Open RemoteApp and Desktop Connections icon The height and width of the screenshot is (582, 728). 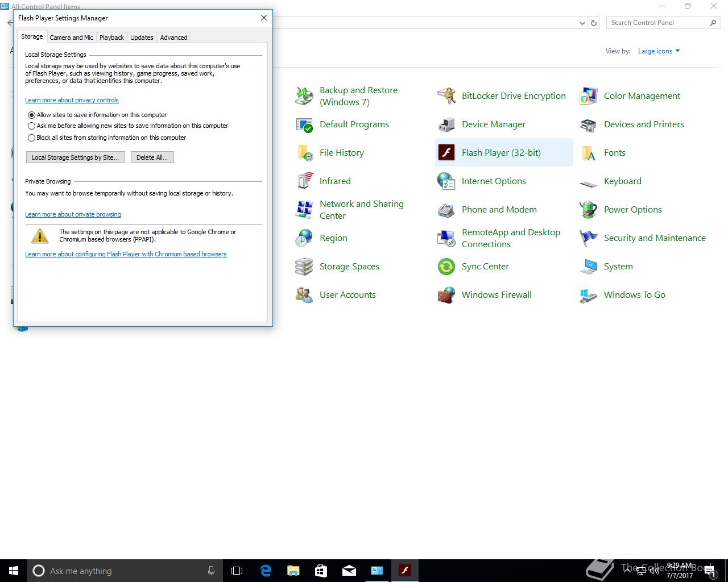446,238
